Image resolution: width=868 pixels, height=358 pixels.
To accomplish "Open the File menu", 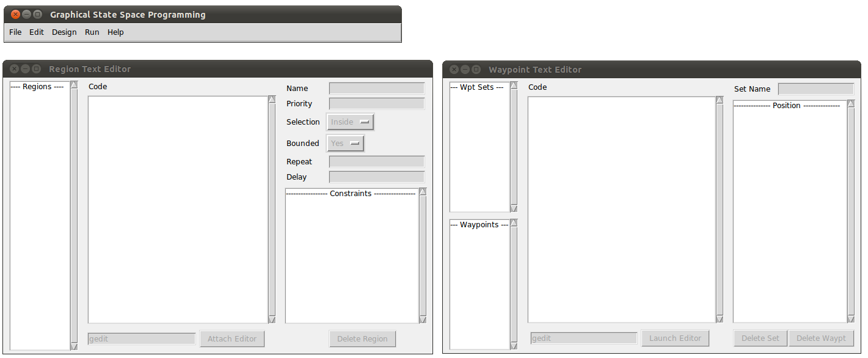I will (15, 32).
